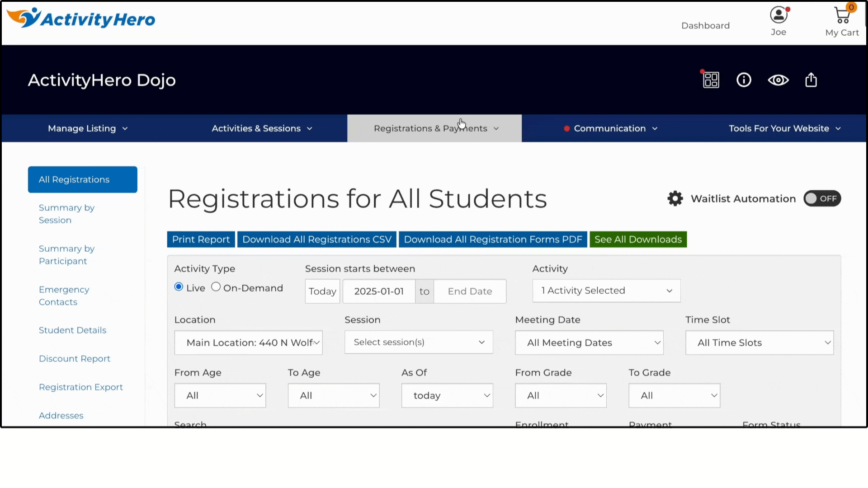868x488 pixels.
Task: Open Waitlist Automation gear settings icon
Action: [x=675, y=198]
